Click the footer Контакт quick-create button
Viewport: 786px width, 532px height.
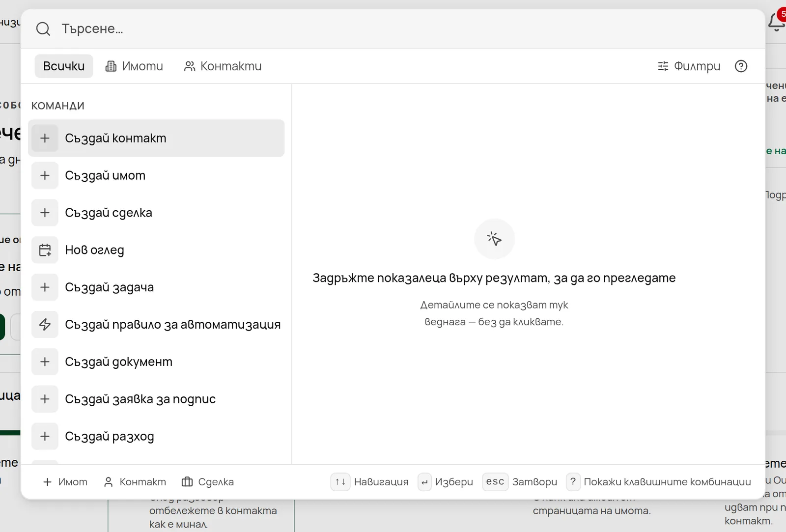135,482
